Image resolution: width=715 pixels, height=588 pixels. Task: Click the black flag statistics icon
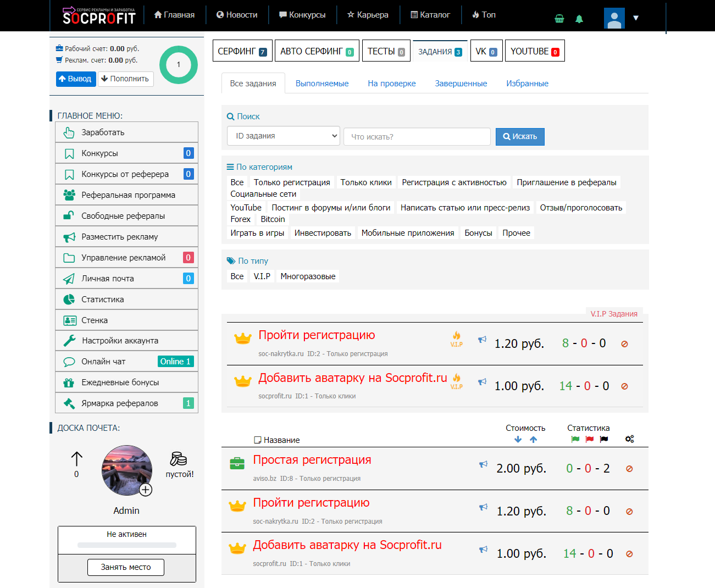[604, 439]
